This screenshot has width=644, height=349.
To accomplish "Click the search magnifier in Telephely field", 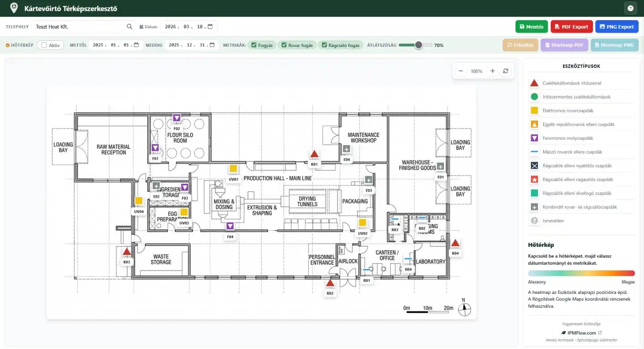I will [129, 27].
